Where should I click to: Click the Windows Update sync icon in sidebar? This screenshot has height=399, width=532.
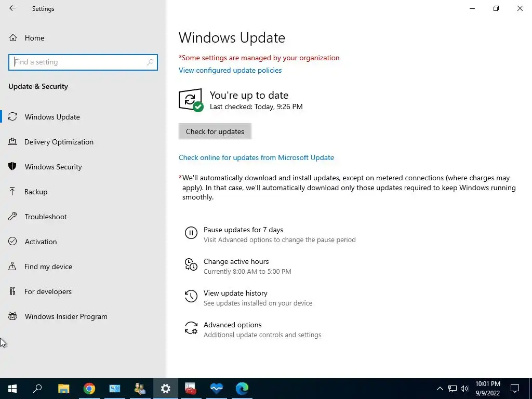click(12, 117)
